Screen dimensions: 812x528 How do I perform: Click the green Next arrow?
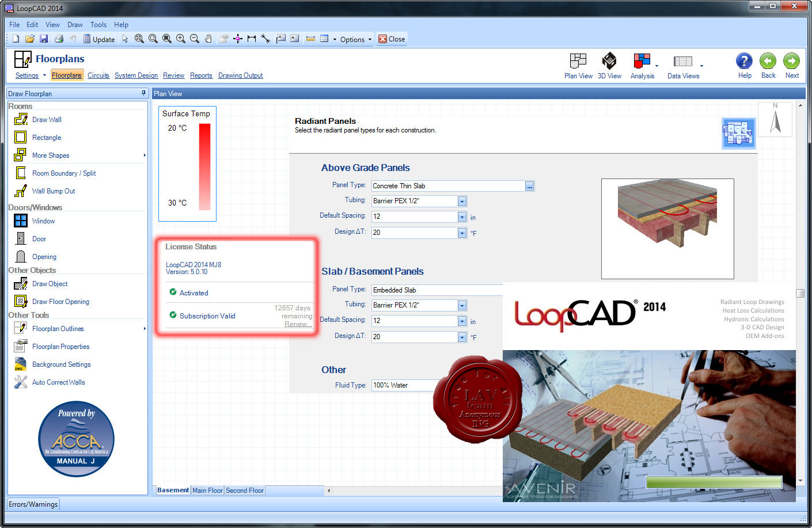(792, 61)
